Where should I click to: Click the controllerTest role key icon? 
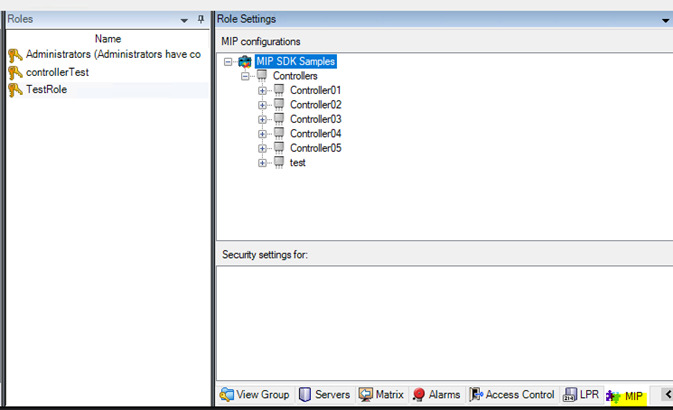[15, 72]
